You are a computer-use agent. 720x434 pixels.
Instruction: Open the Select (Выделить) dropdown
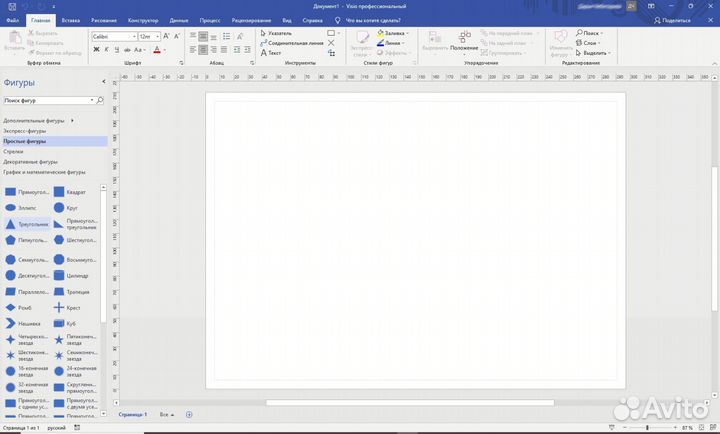[593, 53]
